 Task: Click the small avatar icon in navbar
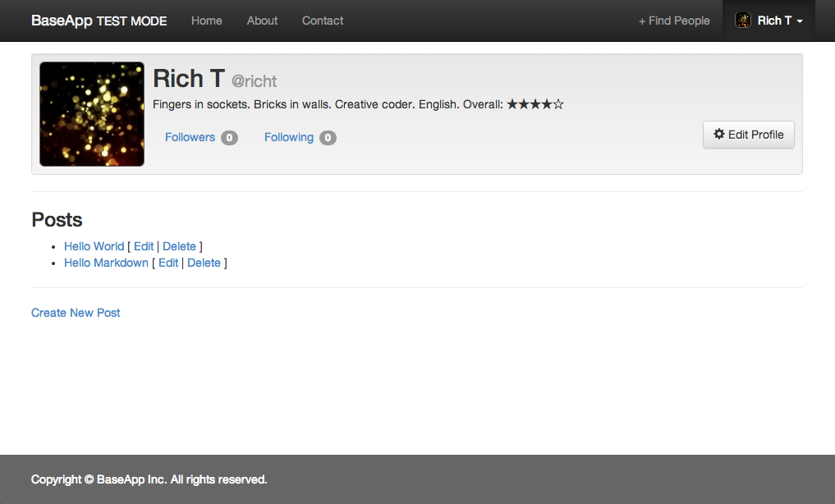(742, 21)
